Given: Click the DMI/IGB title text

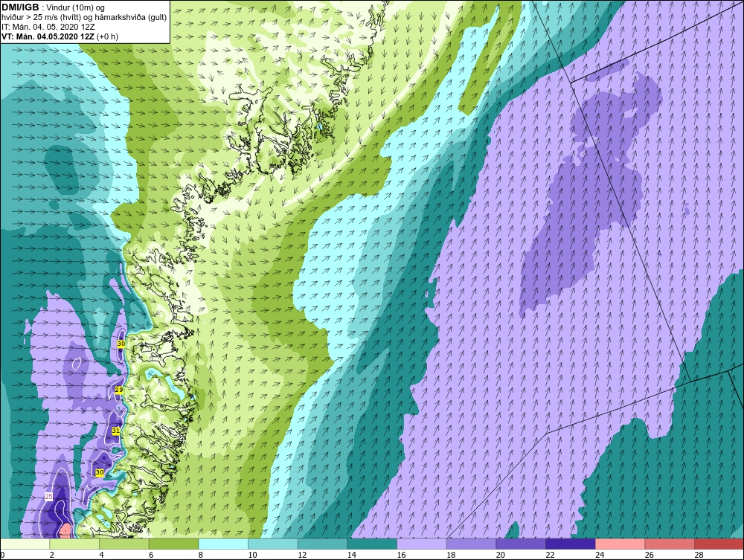Looking at the screenshot, I should pyautogui.click(x=20, y=7).
